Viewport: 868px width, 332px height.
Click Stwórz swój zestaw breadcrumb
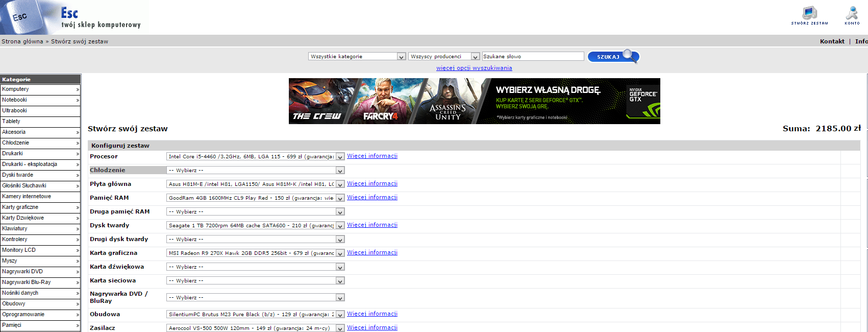point(80,41)
